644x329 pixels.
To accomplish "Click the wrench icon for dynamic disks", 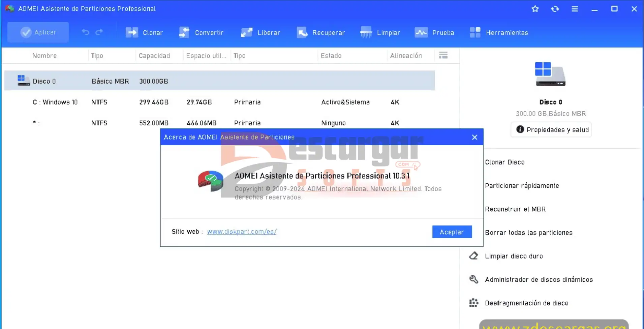I will [473, 279].
